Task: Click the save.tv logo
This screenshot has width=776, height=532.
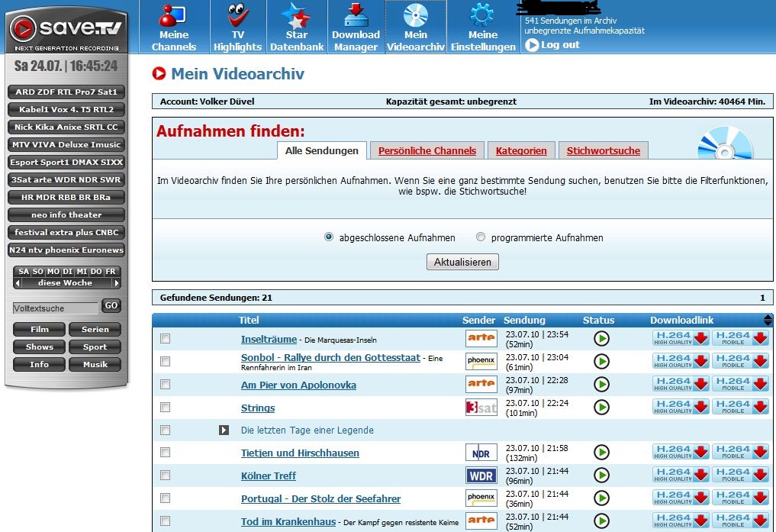Action: 66,29
